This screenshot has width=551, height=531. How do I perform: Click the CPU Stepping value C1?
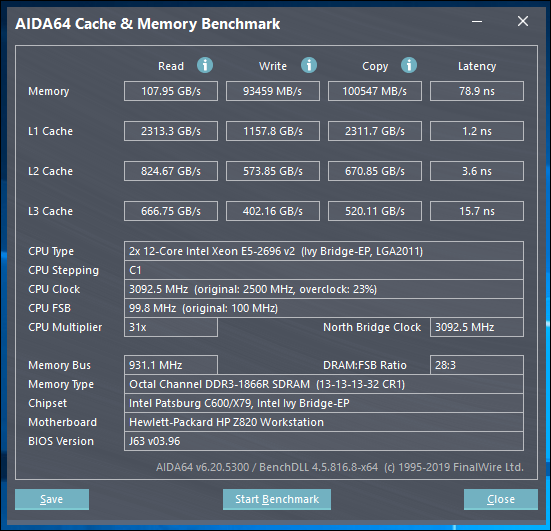pos(324,270)
